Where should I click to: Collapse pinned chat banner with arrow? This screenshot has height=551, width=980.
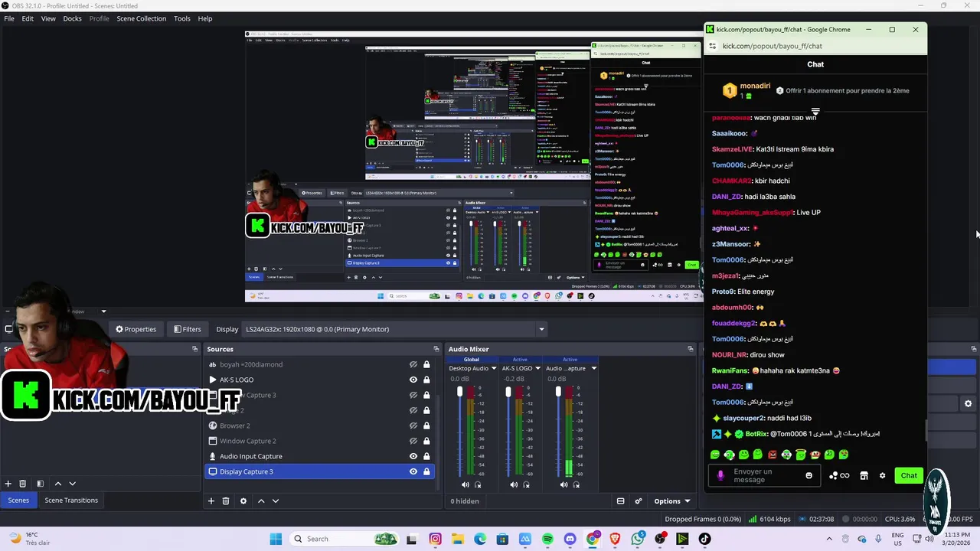tap(815, 112)
